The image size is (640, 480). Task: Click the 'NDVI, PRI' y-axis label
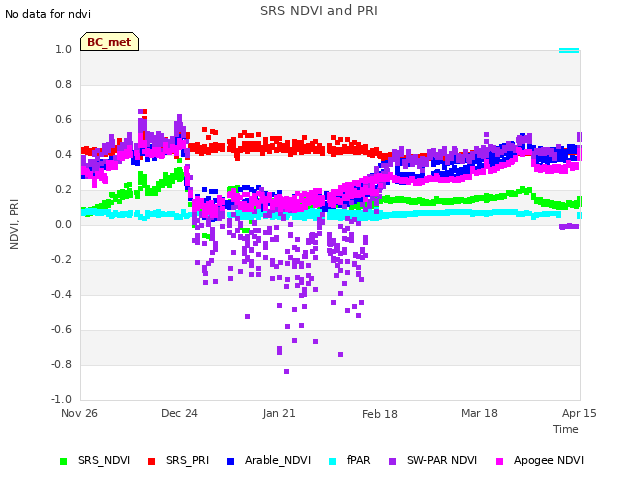(14, 224)
